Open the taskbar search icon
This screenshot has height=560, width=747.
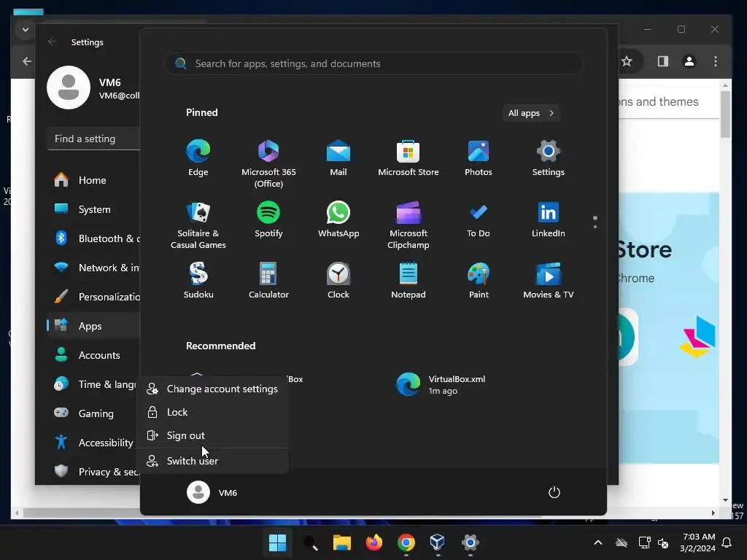point(310,542)
